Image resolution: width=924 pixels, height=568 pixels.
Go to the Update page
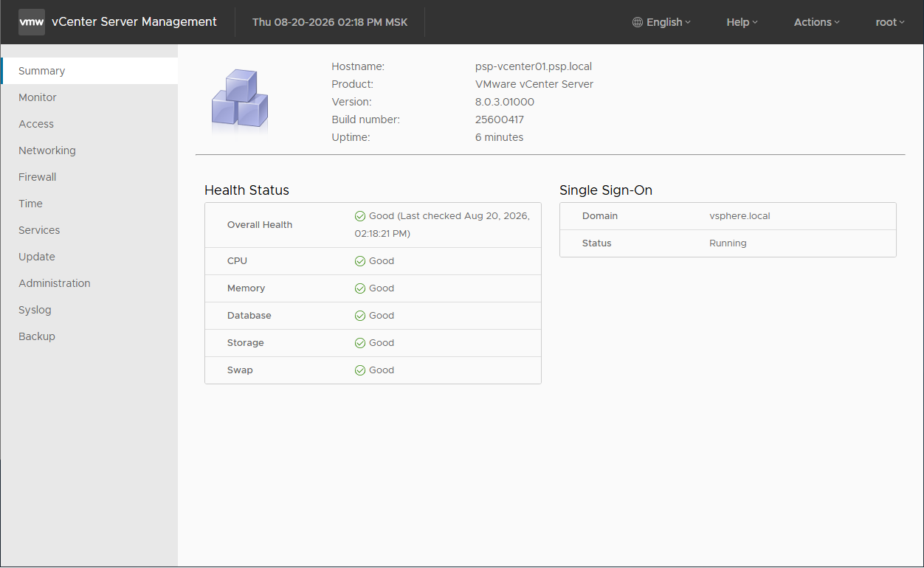coord(89,257)
